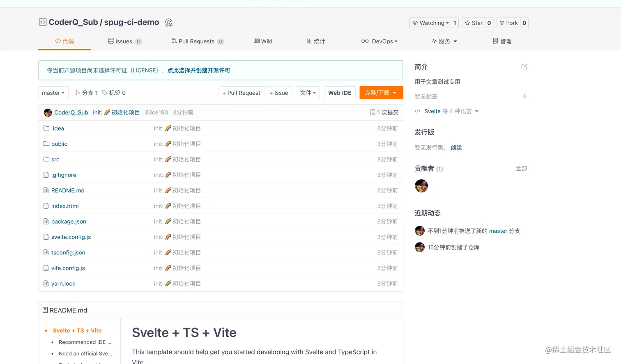Image resolution: width=621 pixels, height=364 pixels.
Task: Expand the 服务 dropdown menu
Action: (x=444, y=41)
